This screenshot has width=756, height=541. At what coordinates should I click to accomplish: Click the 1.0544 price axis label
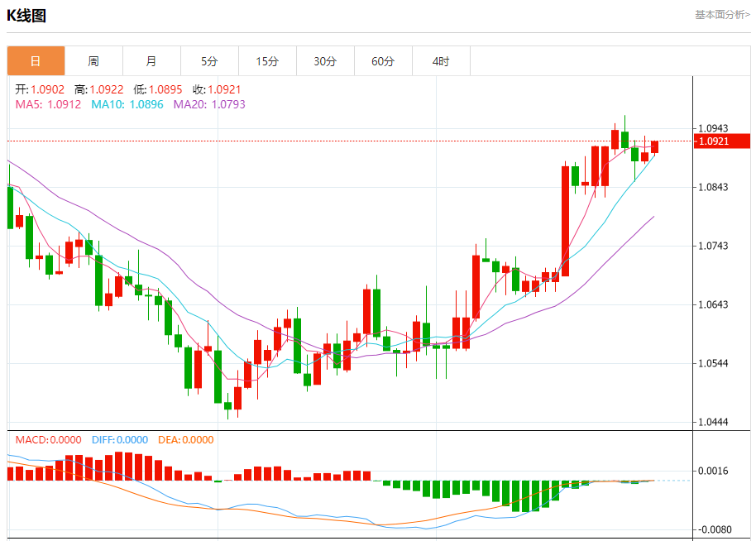coord(713,363)
